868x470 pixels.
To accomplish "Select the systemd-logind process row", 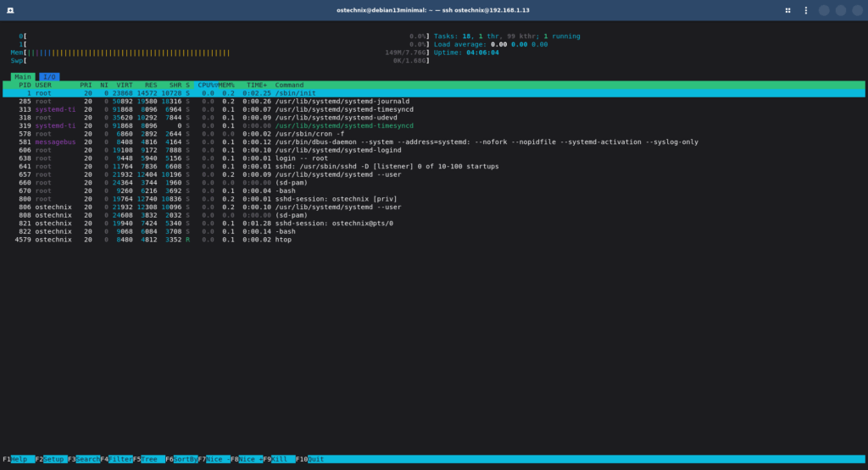I will pyautogui.click(x=434, y=150).
